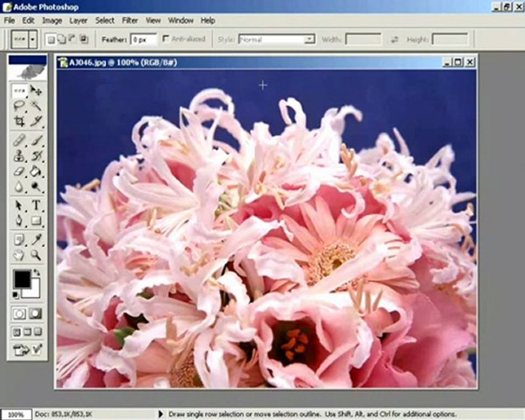
Task: Choose Add to Selection mode
Action: click(x=62, y=40)
